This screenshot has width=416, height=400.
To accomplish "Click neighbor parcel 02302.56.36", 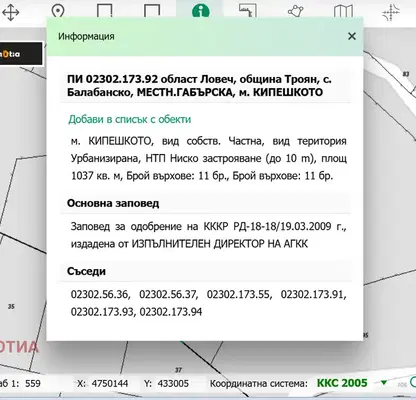I will tap(99, 294).
